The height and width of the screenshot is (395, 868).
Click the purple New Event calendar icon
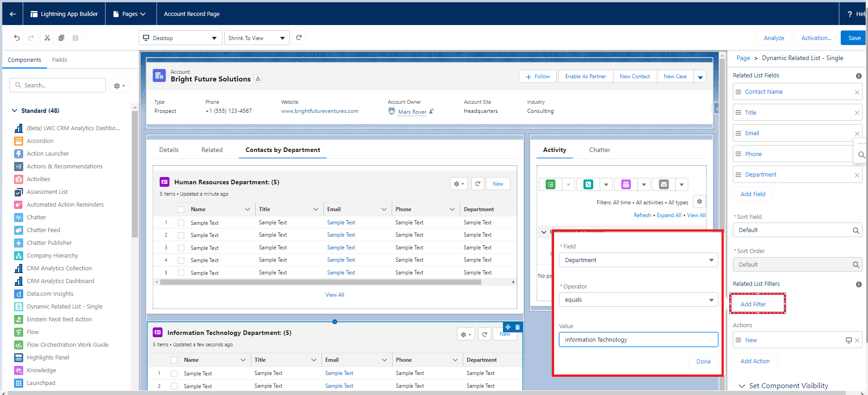coord(626,184)
